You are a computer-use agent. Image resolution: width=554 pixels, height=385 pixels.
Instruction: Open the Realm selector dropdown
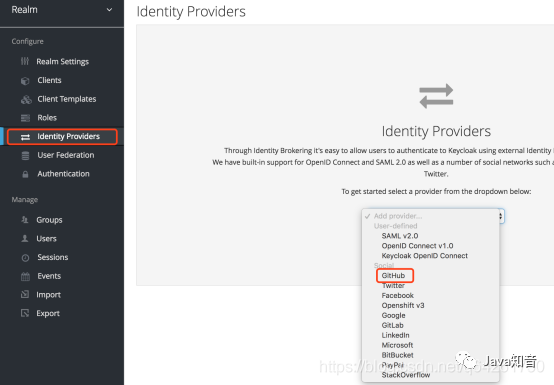(62, 10)
